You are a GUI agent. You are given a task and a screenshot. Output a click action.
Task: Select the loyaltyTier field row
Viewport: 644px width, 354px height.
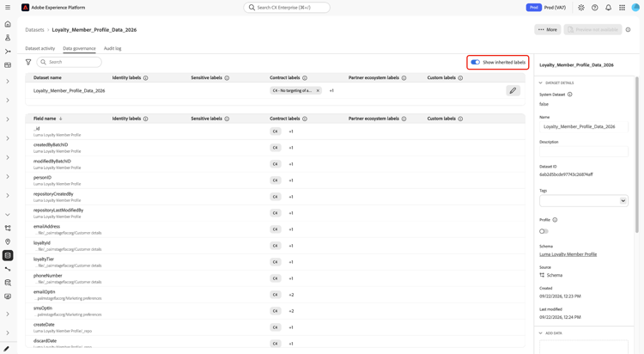point(275,262)
